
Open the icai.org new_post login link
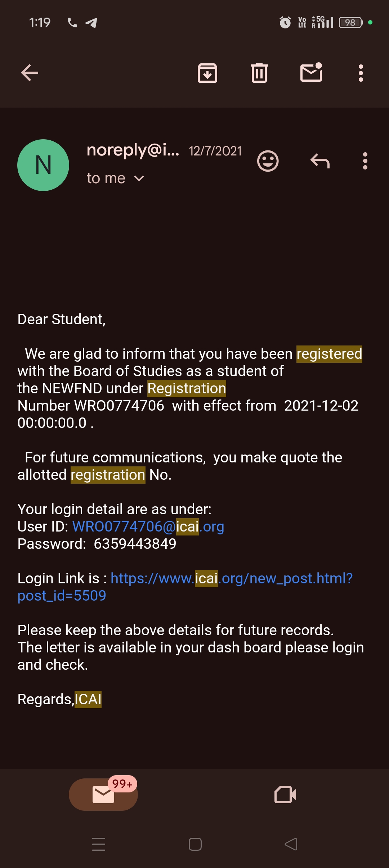point(231,579)
